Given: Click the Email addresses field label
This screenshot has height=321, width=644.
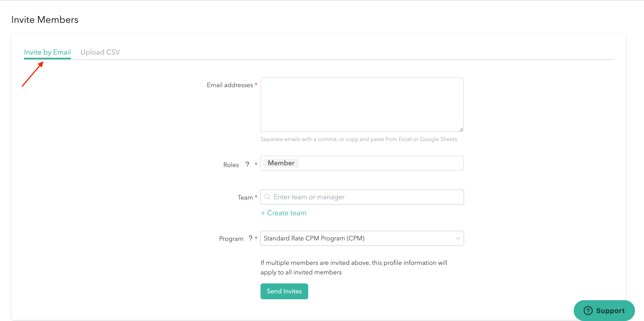Looking at the screenshot, I should click(230, 85).
